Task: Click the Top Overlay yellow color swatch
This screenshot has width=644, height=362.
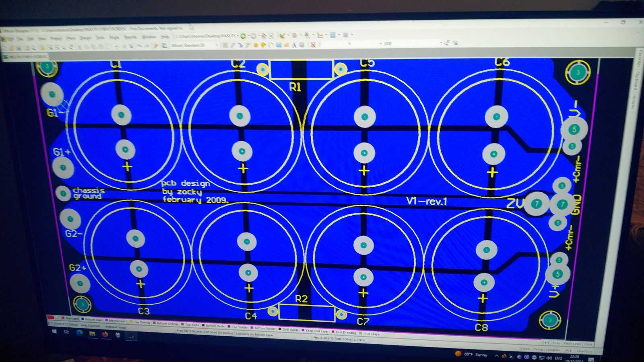Action: pyautogui.click(x=131, y=322)
